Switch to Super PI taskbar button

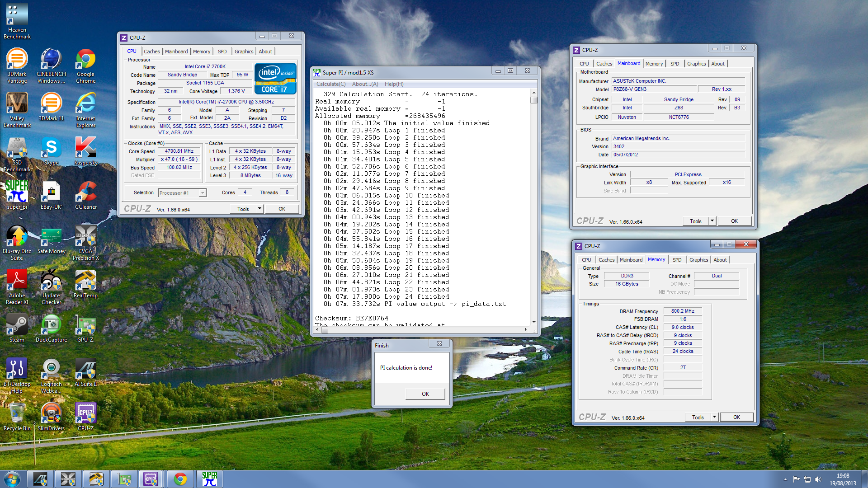click(x=209, y=479)
